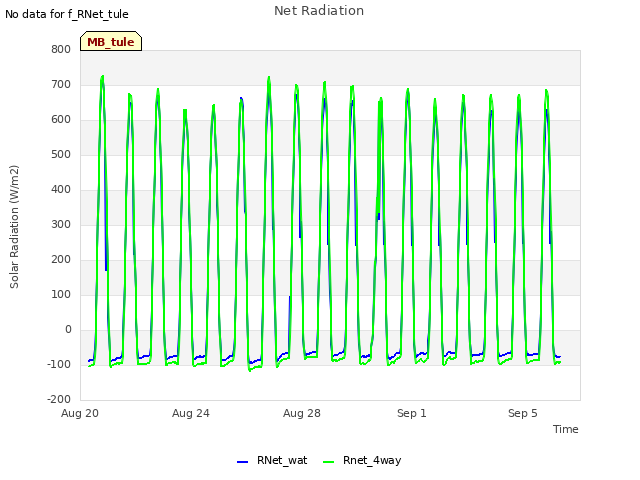Click the Aug 24 x-axis tick label
This screenshot has width=640, height=480.
tap(191, 413)
